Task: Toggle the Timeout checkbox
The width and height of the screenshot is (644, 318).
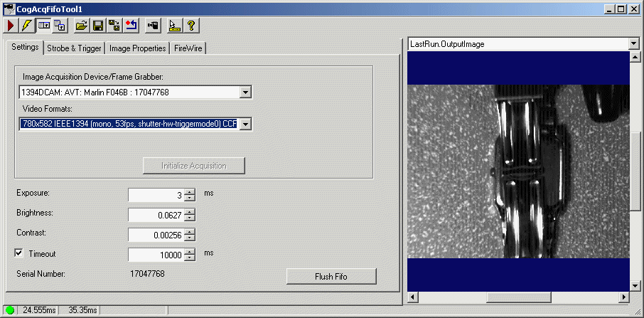Action: tap(19, 253)
